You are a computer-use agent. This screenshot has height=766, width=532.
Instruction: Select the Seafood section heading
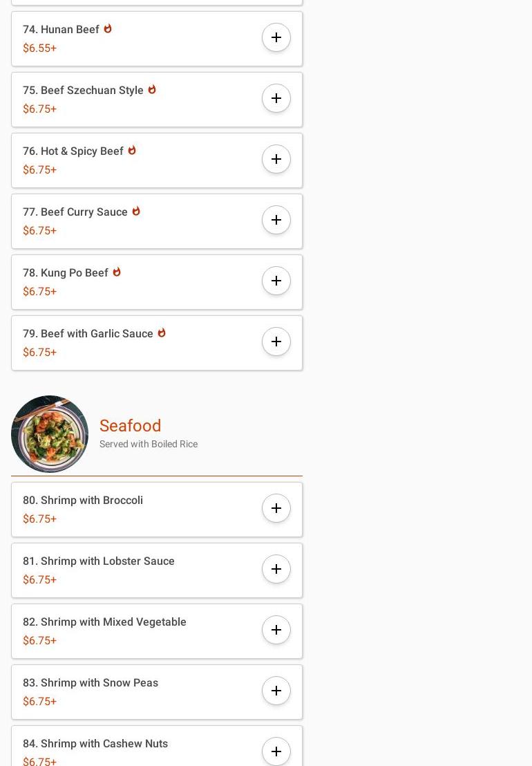[x=130, y=426]
